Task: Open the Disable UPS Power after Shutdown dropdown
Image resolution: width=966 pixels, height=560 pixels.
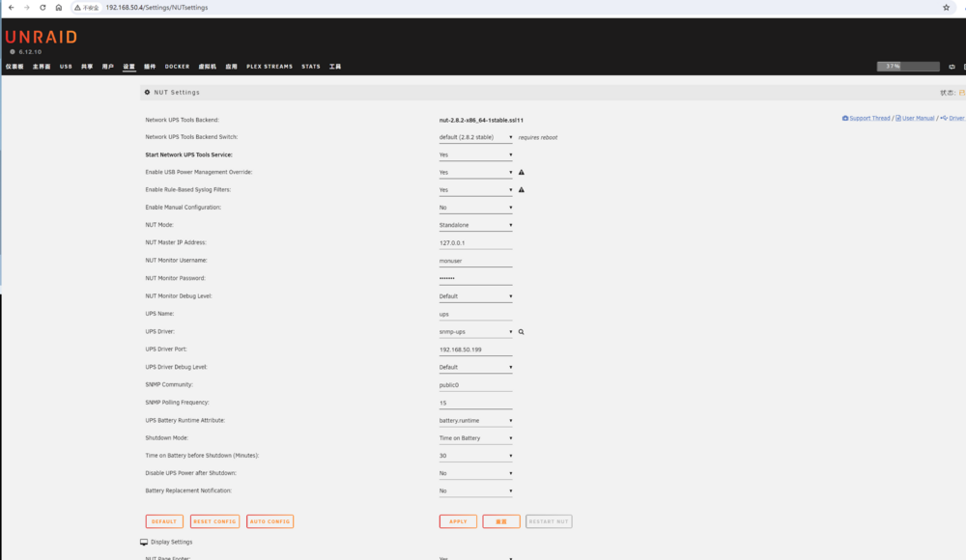Action: [x=475, y=474]
